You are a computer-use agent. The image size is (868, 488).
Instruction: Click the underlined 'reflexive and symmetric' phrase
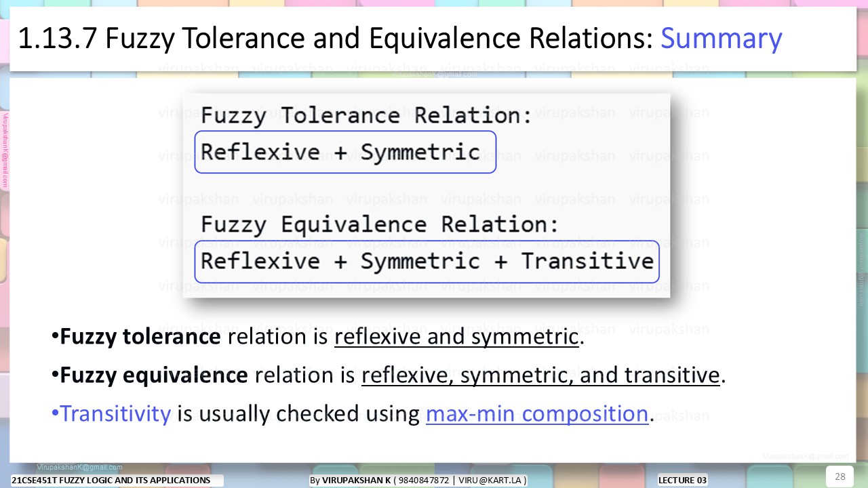pyautogui.click(x=456, y=337)
